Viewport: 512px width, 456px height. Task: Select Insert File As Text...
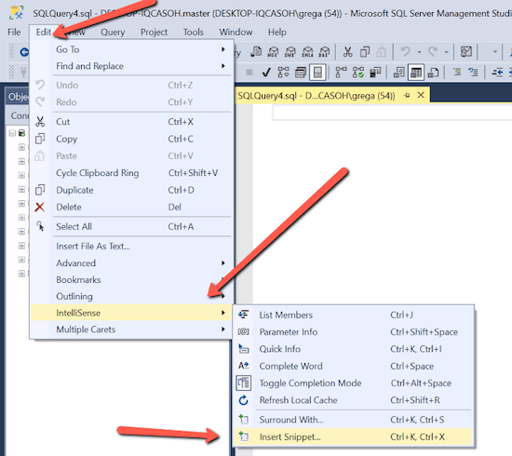(x=131, y=246)
